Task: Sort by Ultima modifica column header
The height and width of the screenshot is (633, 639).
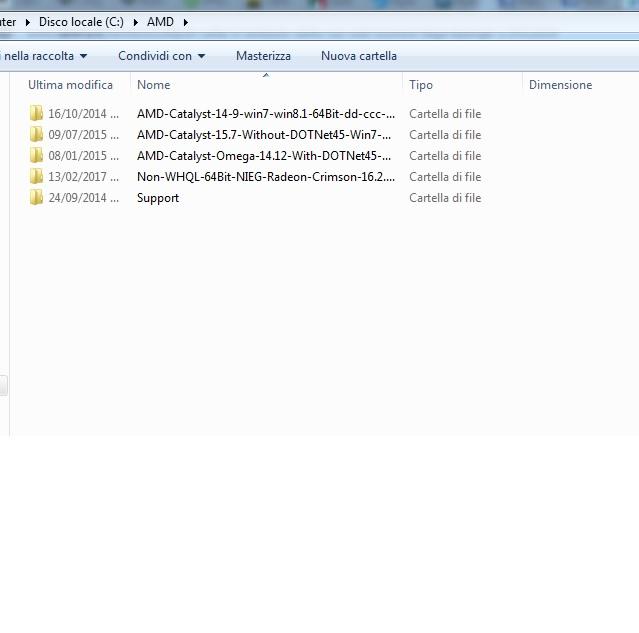Action: (x=70, y=85)
